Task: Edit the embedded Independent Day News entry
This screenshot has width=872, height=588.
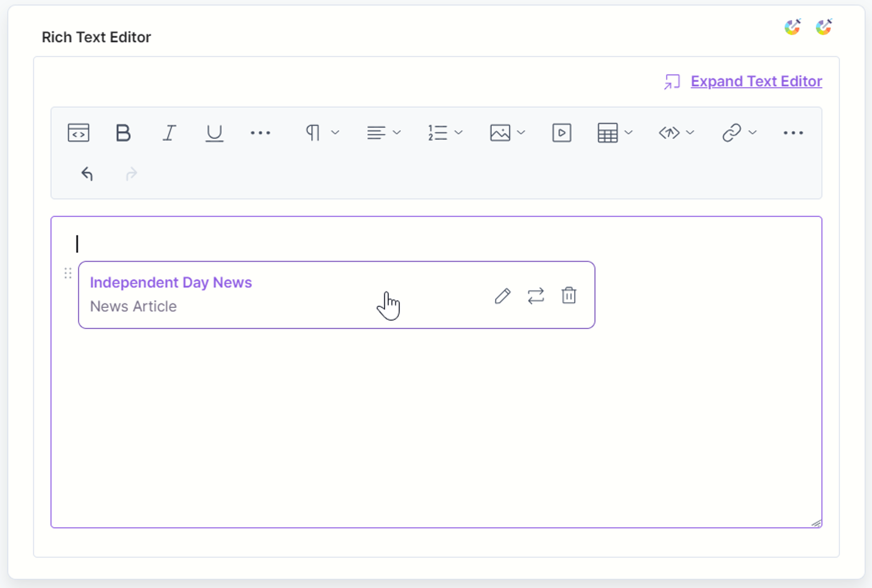Action: (502, 295)
